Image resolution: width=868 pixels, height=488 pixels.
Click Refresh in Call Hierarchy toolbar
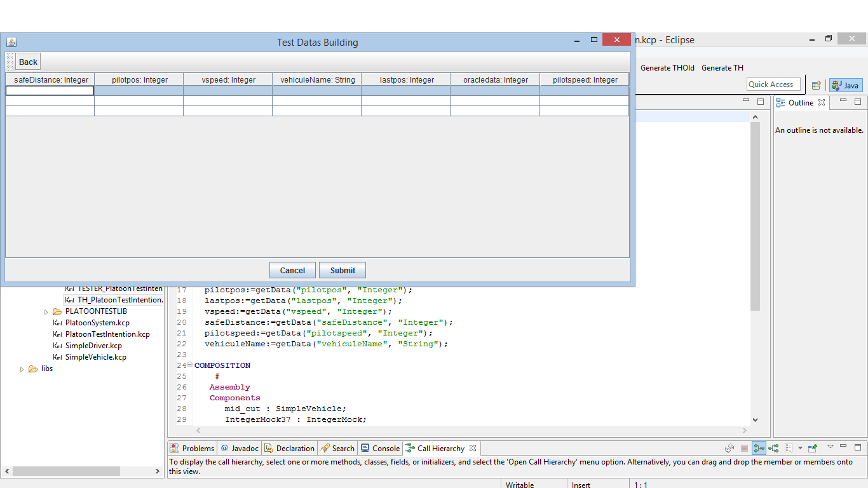pyautogui.click(x=729, y=449)
